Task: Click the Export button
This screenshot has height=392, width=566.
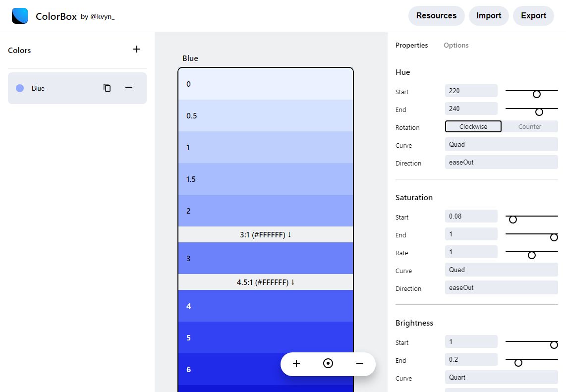Action: click(x=533, y=15)
